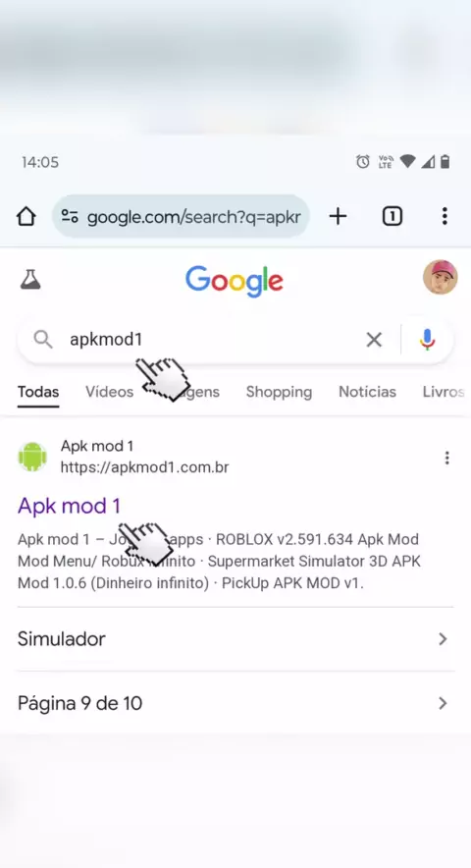Screen dimensions: 471x868
Task: Open the Apk mod 1 result title link
Action: (x=69, y=506)
